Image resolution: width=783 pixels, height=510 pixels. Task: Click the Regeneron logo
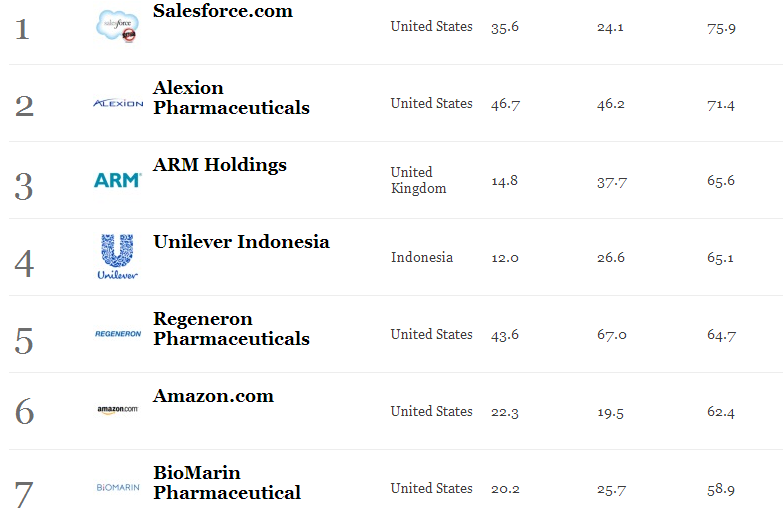tap(118, 334)
